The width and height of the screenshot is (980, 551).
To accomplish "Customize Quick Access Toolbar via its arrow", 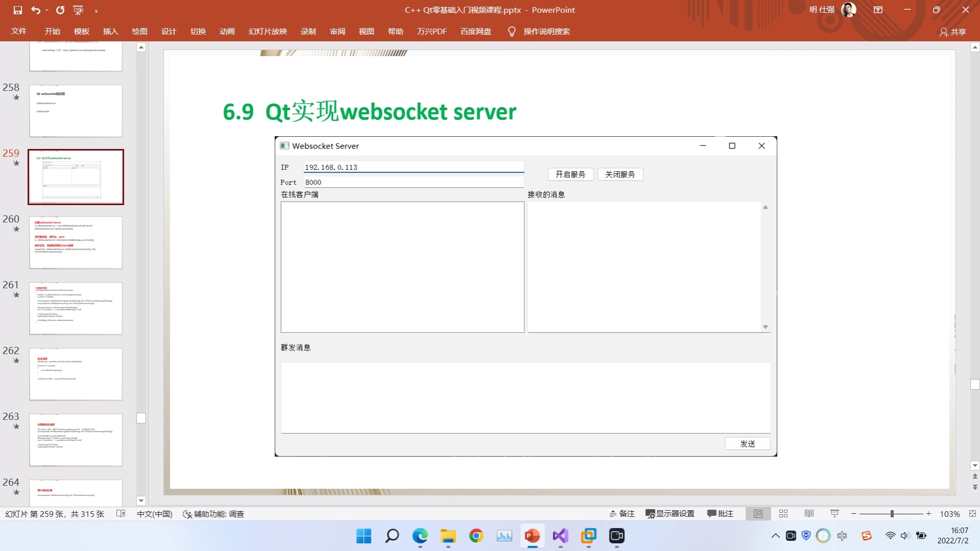I will (x=95, y=10).
